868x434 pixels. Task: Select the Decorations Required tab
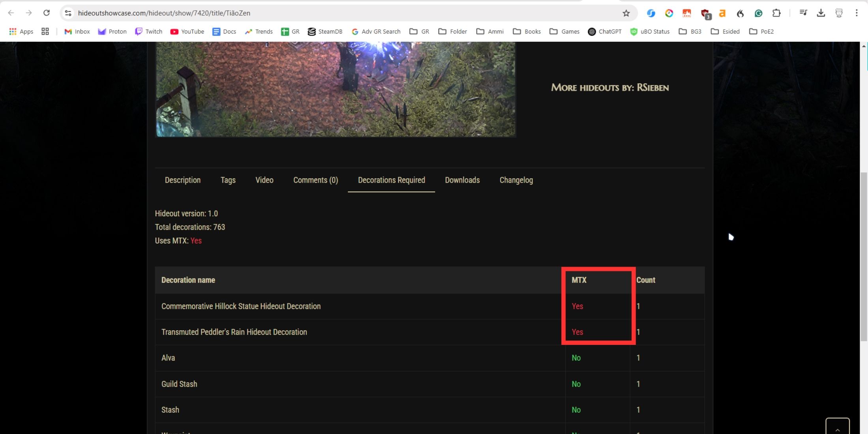391,180
